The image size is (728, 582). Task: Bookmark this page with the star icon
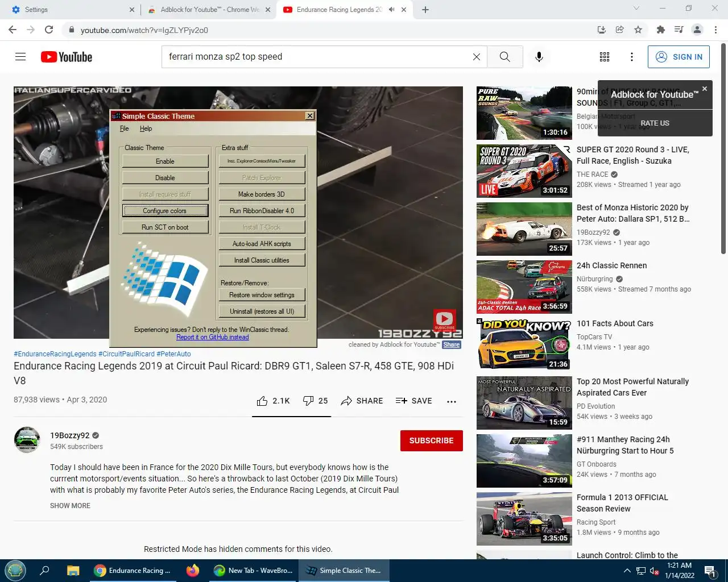point(638,30)
